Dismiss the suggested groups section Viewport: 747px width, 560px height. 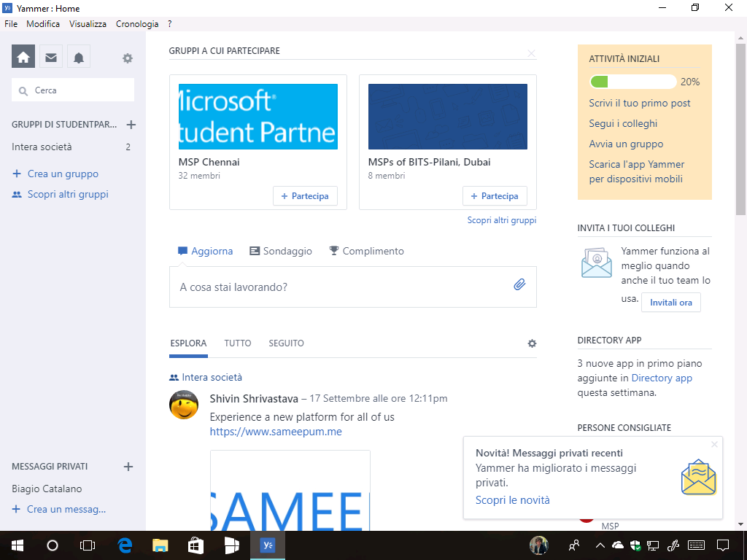tap(532, 54)
